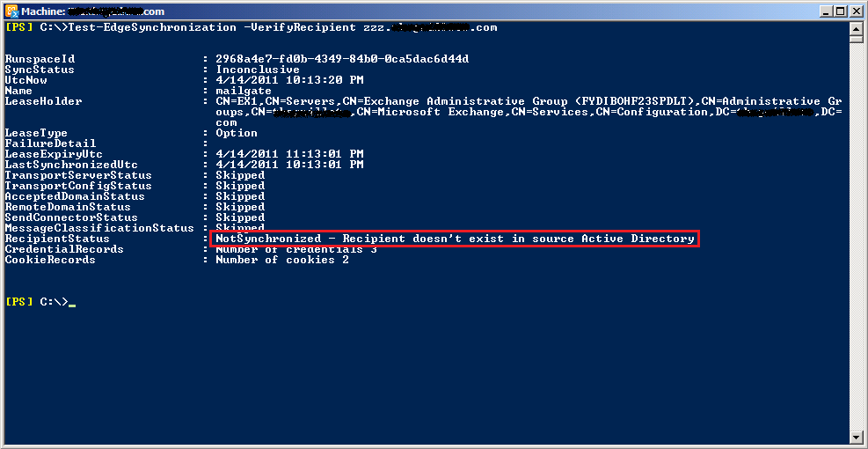Click the TransportServerStatus Skipped value
Image resolution: width=868 pixels, height=449 pixels.
240,175
